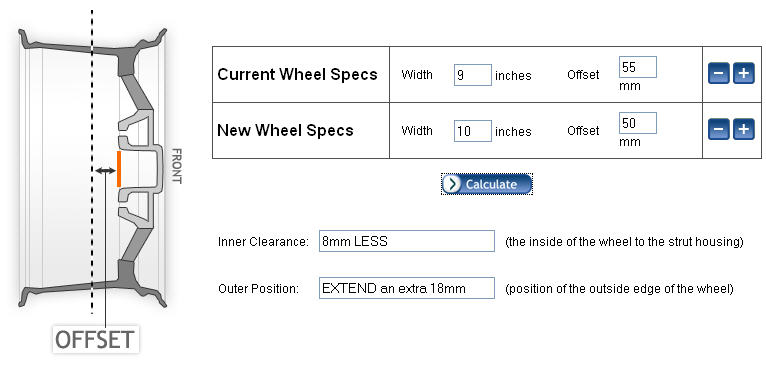Click the arrow icon on Calculate button

click(453, 184)
